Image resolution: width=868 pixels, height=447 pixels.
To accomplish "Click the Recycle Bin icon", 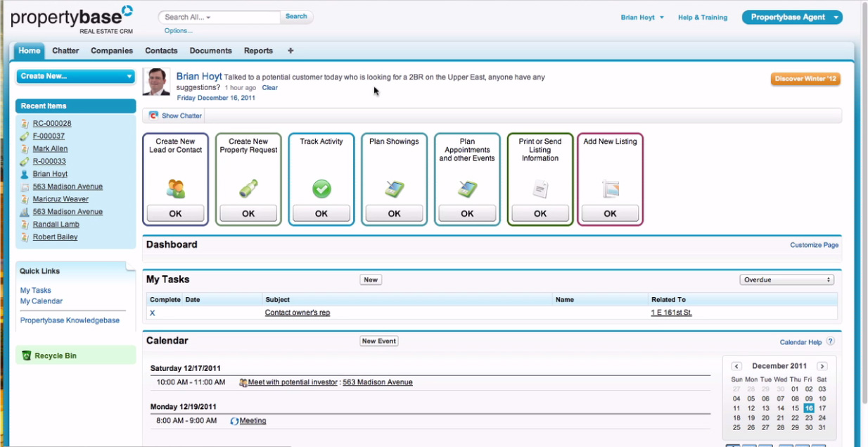I will 26,355.
